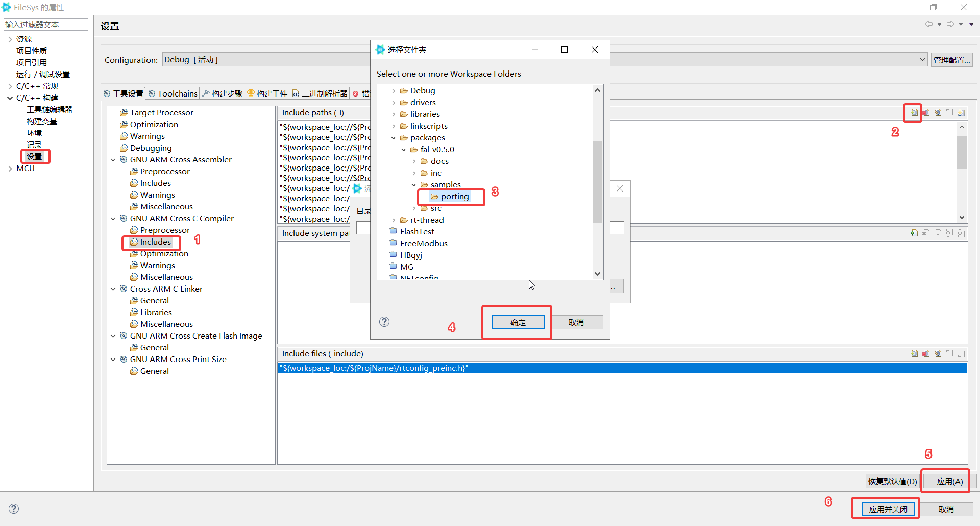
Task: Click 确定 in the folder selection dialog
Action: [x=517, y=322]
